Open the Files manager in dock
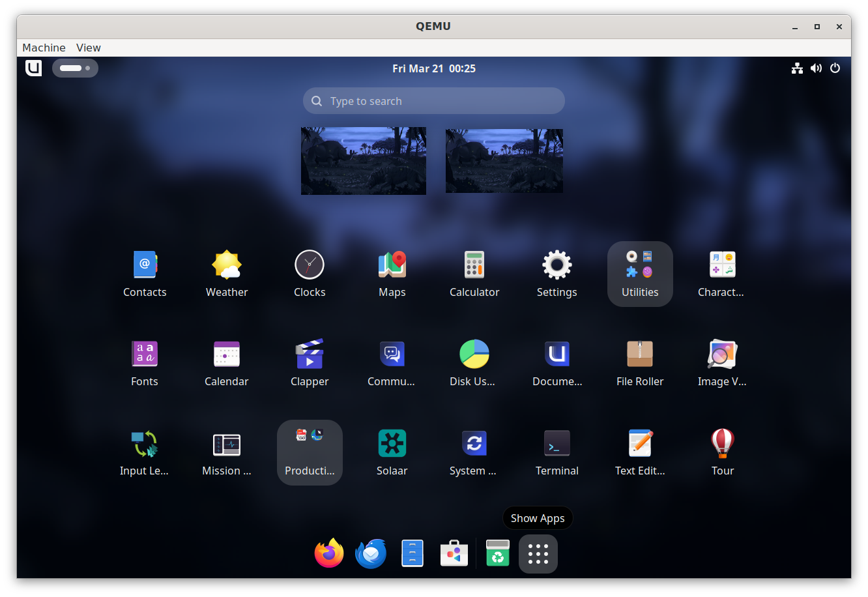Screen dimensions: 868x597 tap(412, 554)
